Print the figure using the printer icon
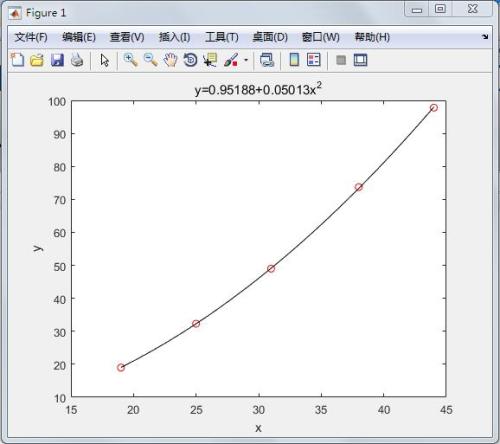 (77, 60)
